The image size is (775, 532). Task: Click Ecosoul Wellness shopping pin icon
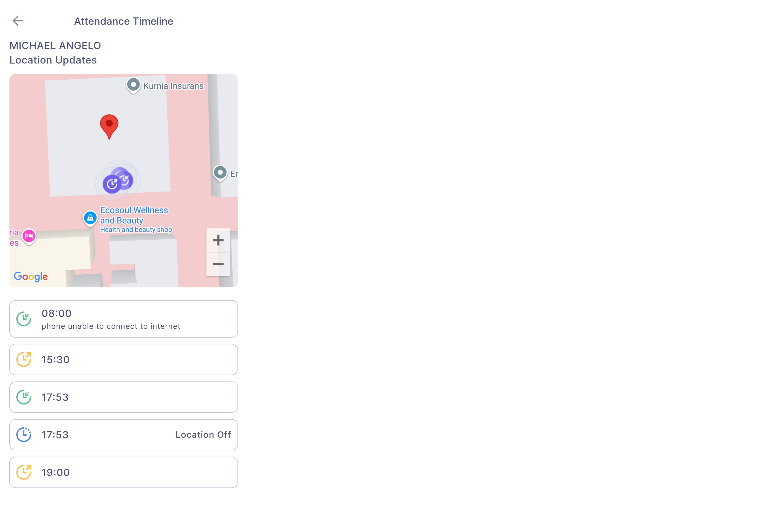pyautogui.click(x=90, y=218)
